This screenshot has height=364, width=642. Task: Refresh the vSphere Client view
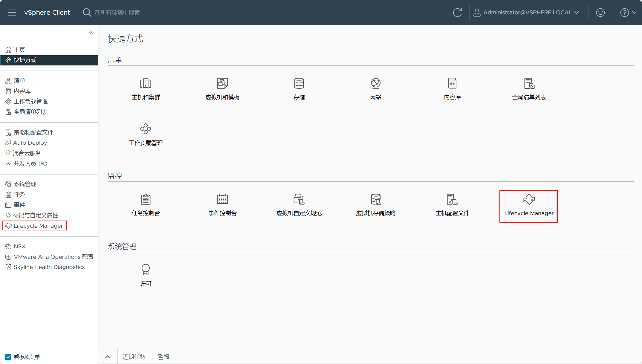(x=457, y=13)
